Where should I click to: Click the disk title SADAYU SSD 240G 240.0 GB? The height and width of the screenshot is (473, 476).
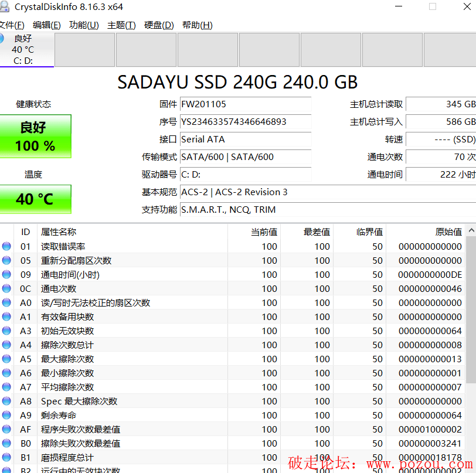[x=237, y=82]
